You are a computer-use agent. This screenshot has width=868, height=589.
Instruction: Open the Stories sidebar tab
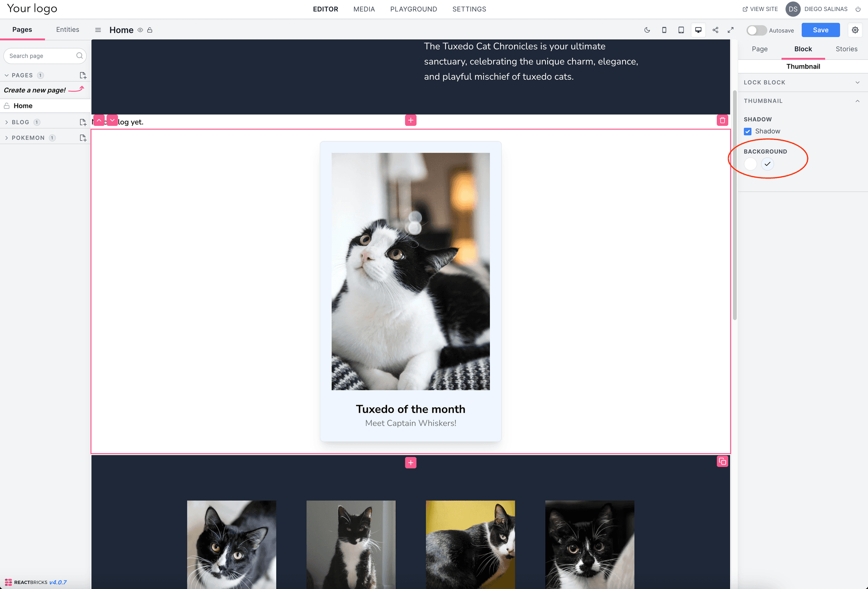(846, 49)
